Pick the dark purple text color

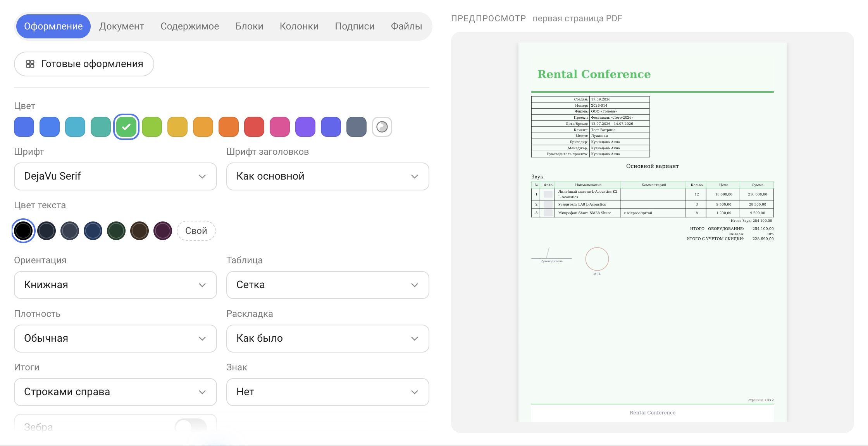click(x=163, y=231)
